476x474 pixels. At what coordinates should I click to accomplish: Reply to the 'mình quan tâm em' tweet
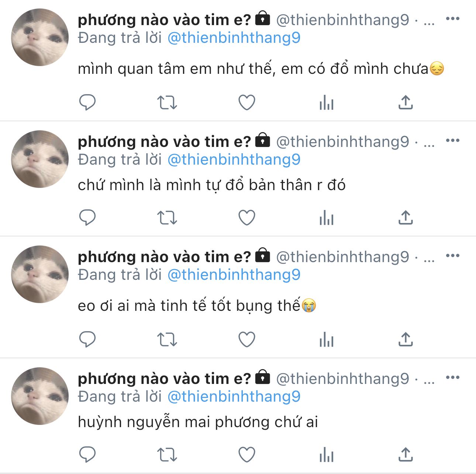pos(87,102)
